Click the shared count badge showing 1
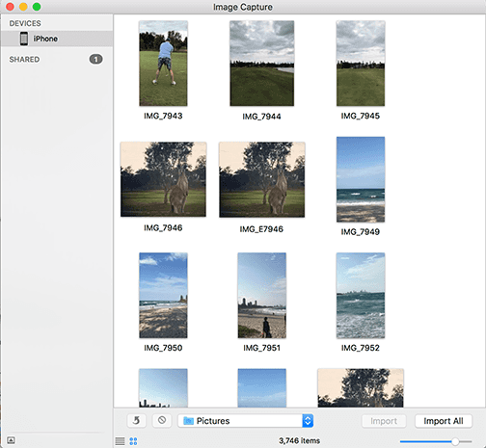This screenshot has height=448, width=486. pos(95,60)
